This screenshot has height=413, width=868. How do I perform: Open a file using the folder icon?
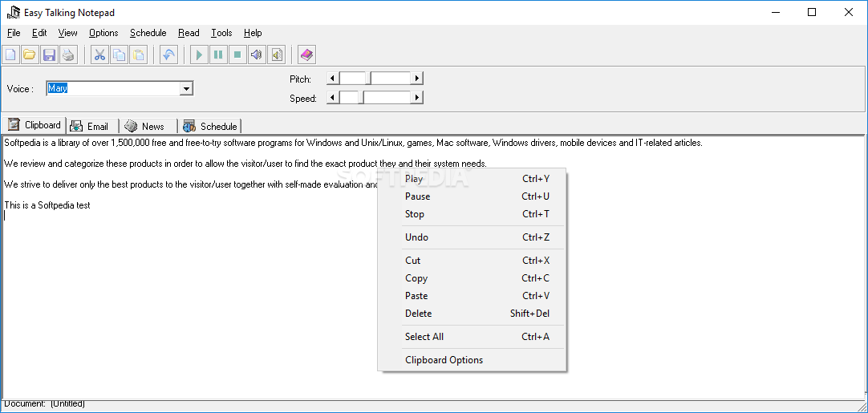coord(30,55)
